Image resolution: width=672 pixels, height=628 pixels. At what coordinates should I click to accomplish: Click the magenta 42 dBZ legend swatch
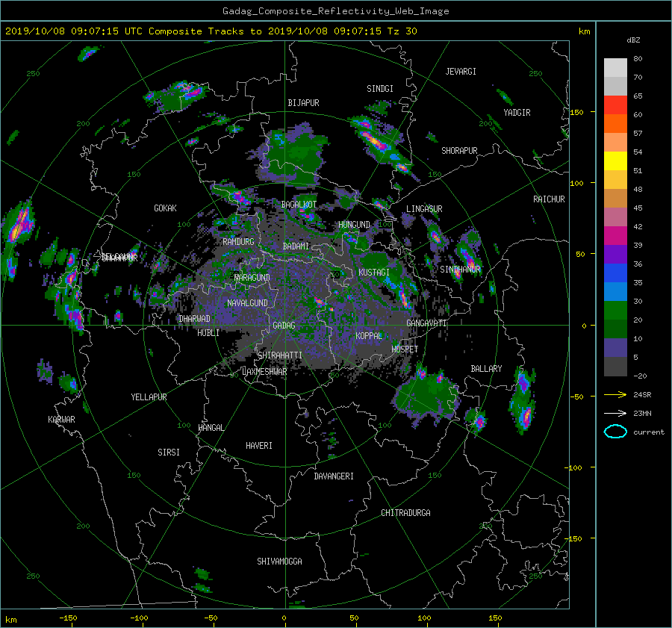615,236
